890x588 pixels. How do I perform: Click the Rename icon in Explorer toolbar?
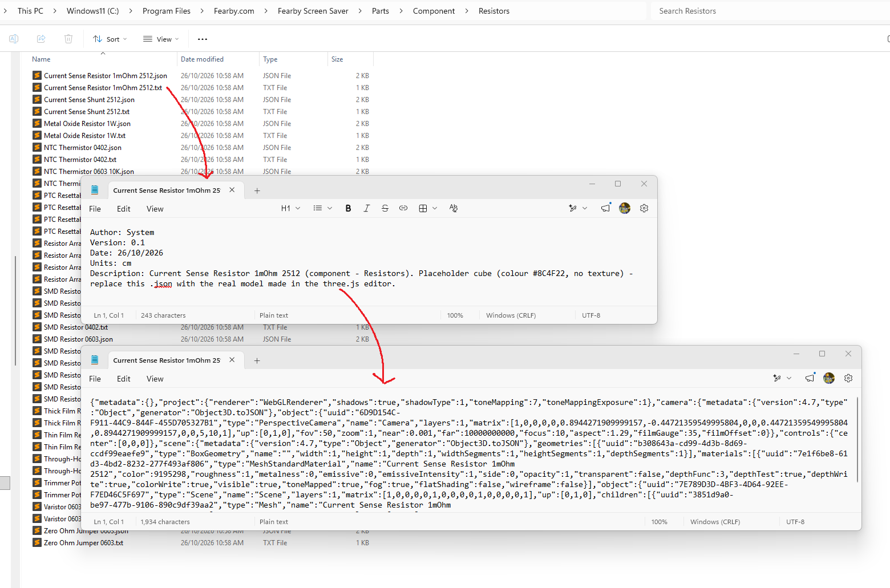pos(14,39)
